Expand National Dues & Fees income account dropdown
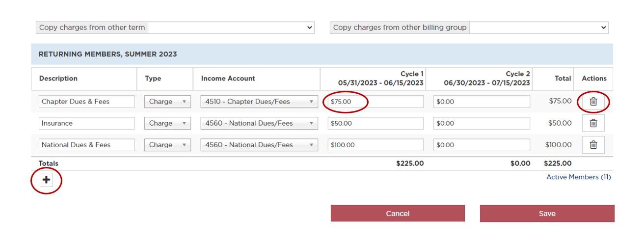 click(259, 145)
